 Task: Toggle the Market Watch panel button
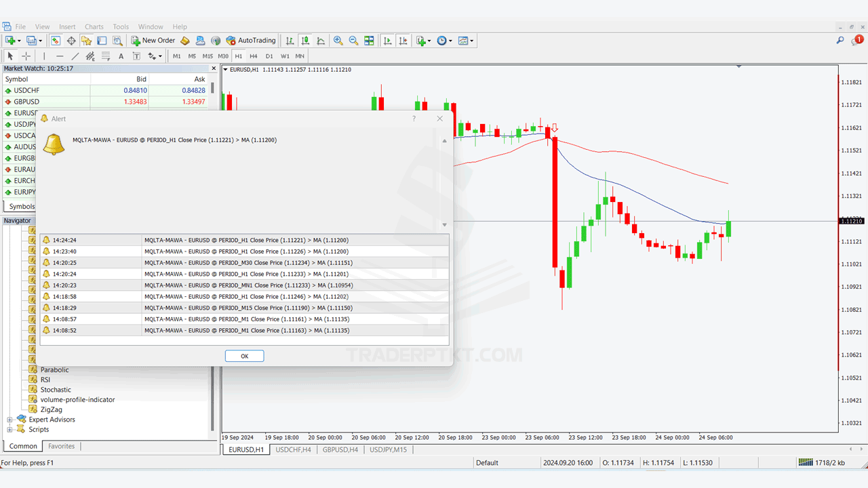tap(56, 41)
